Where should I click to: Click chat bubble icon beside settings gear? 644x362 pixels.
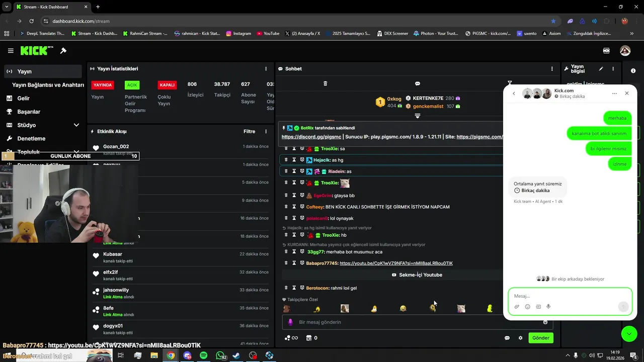(507, 338)
